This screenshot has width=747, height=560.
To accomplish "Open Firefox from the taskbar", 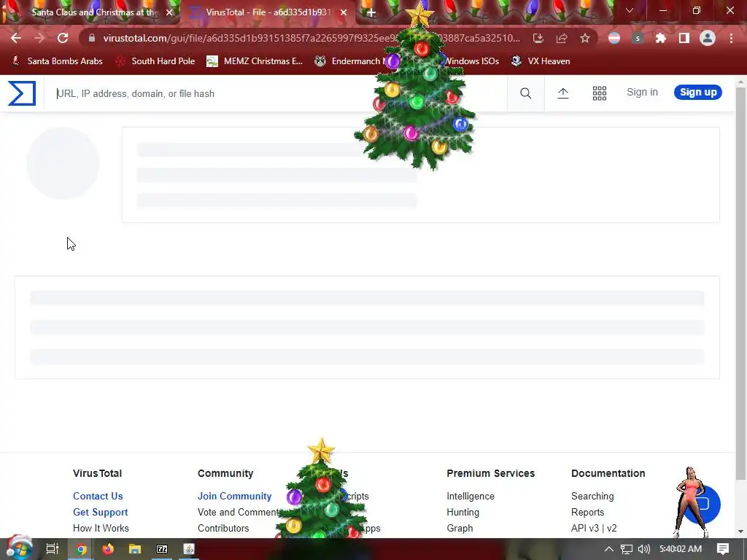I will coord(108,549).
